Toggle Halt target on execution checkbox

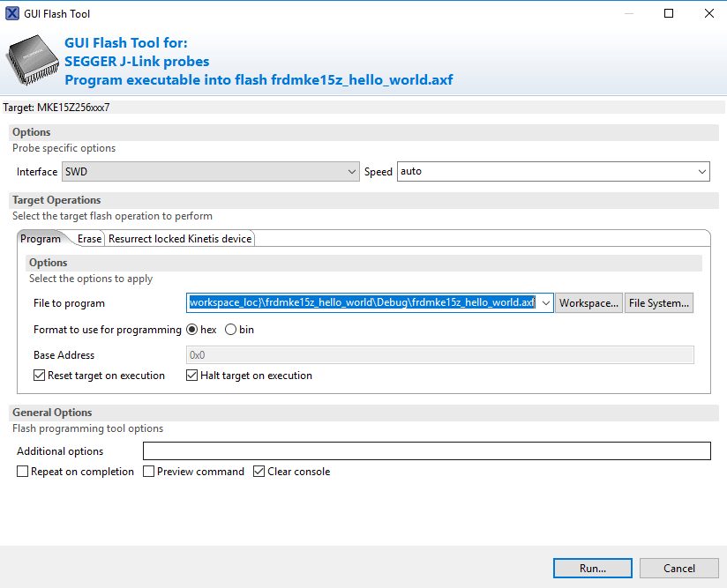pyautogui.click(x=192, y=376)
